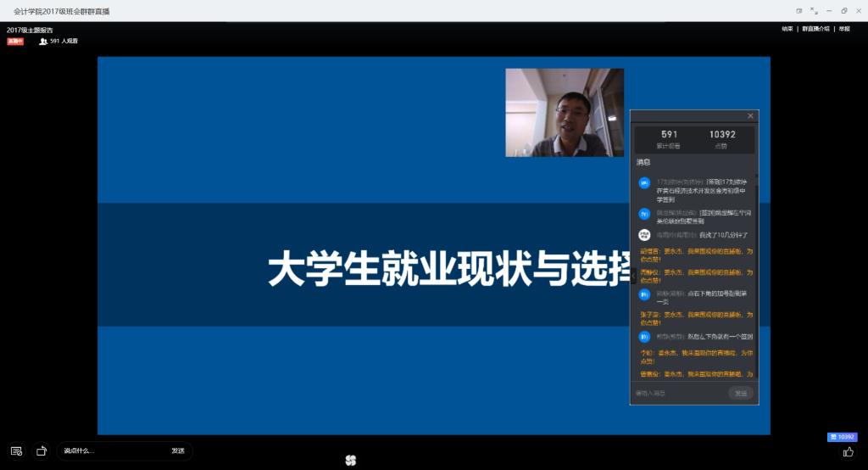868x470 pixels.
Task: Collapse the chat panel using its left-edge handle
Action: (x=632, y=276)
